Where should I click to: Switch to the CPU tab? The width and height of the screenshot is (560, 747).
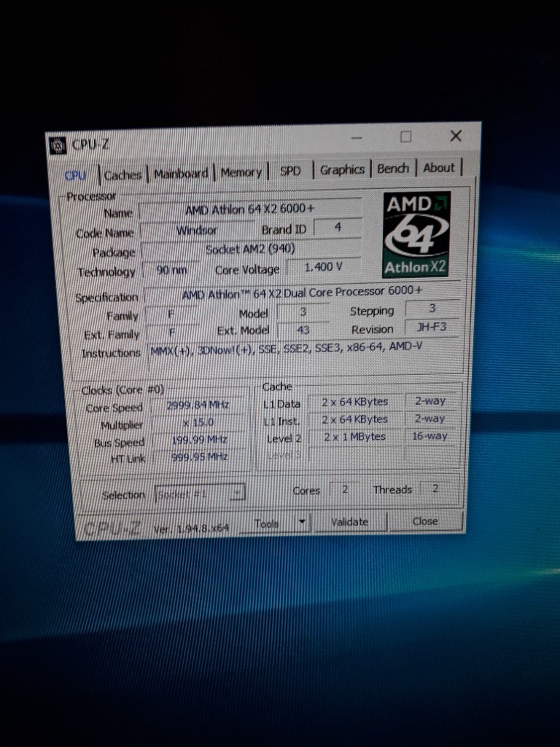pyautogui.click(x=75, y=175)
